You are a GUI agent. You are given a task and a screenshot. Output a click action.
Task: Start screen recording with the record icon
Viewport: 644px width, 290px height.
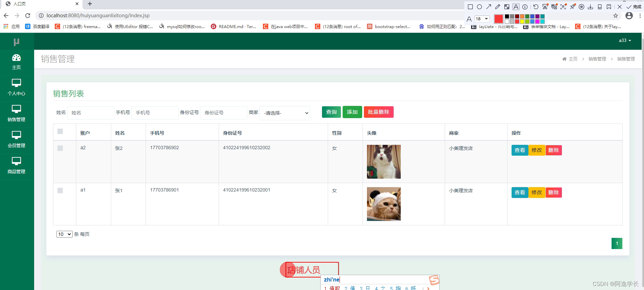coord(581,7)
